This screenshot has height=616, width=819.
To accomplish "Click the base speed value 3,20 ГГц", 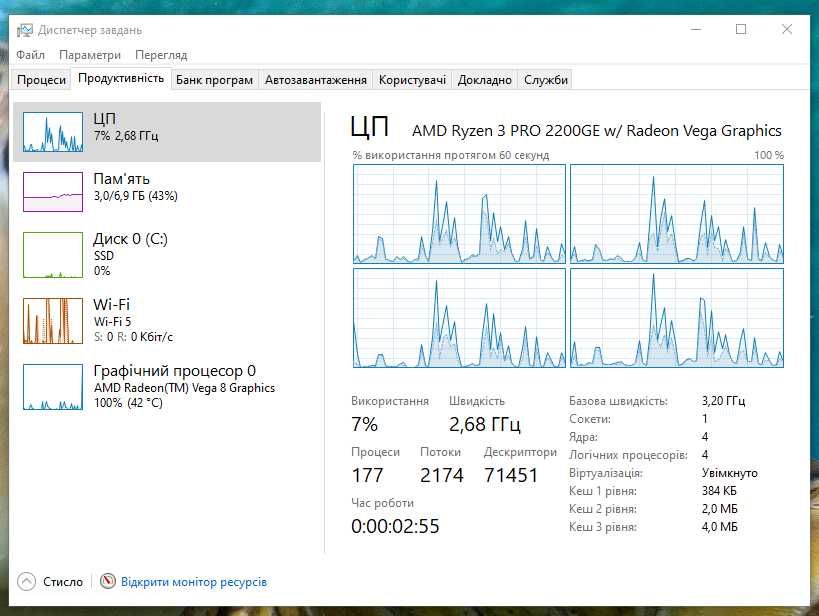I will click(723, 401).
